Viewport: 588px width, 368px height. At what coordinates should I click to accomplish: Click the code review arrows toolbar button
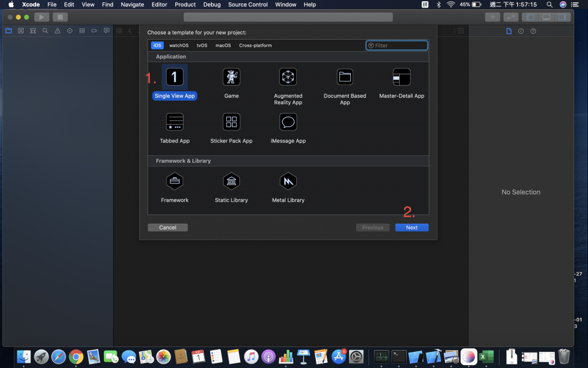coord(510,17)
